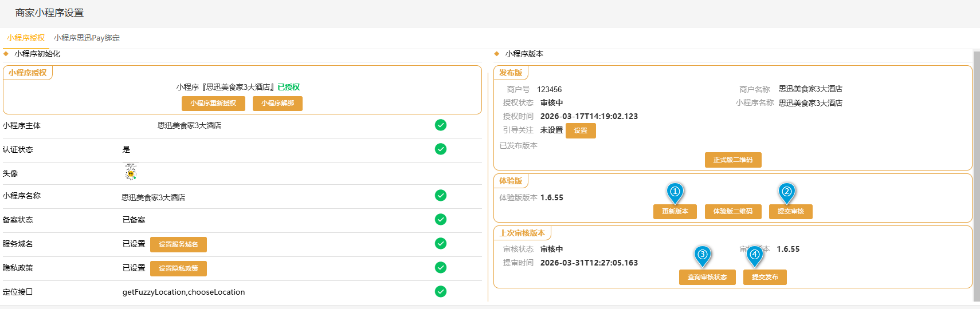Select the 小程序授权 tab
The image size is (980, 309).
26,38
